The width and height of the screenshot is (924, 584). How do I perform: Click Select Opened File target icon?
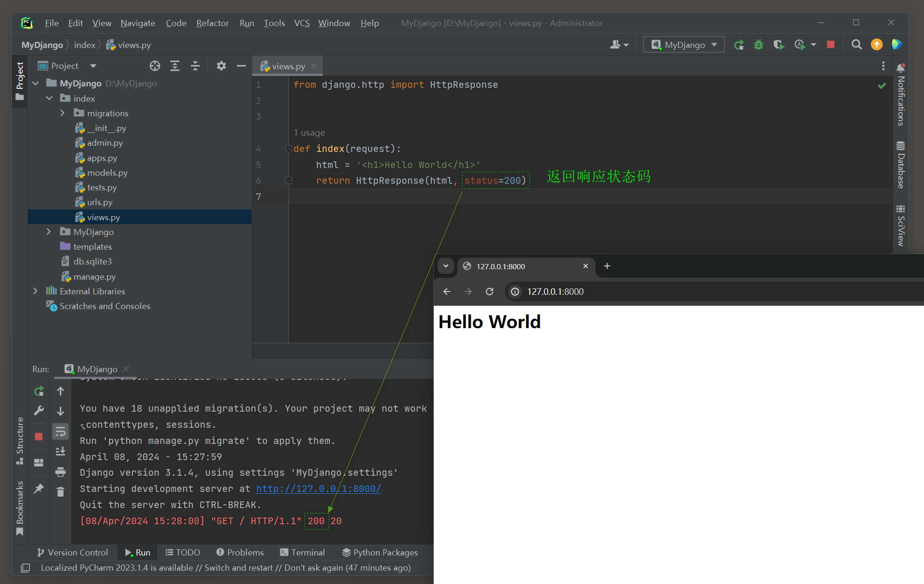tap(155, 66)
